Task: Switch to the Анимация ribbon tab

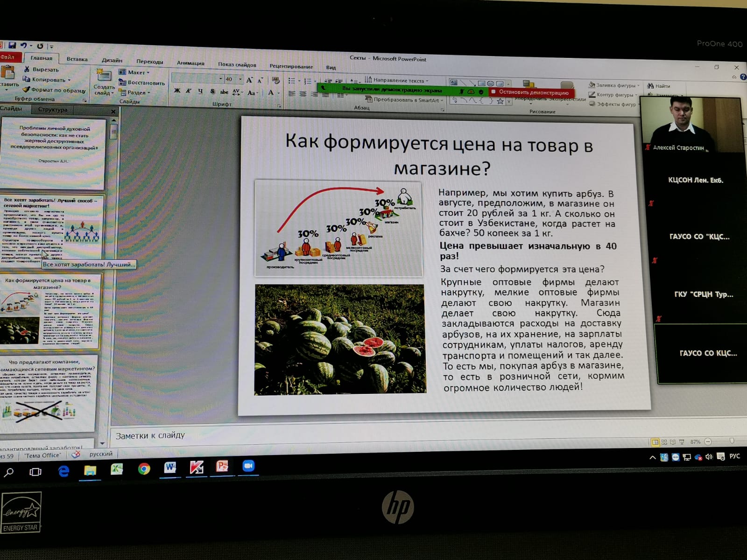Action: [190, 63]
